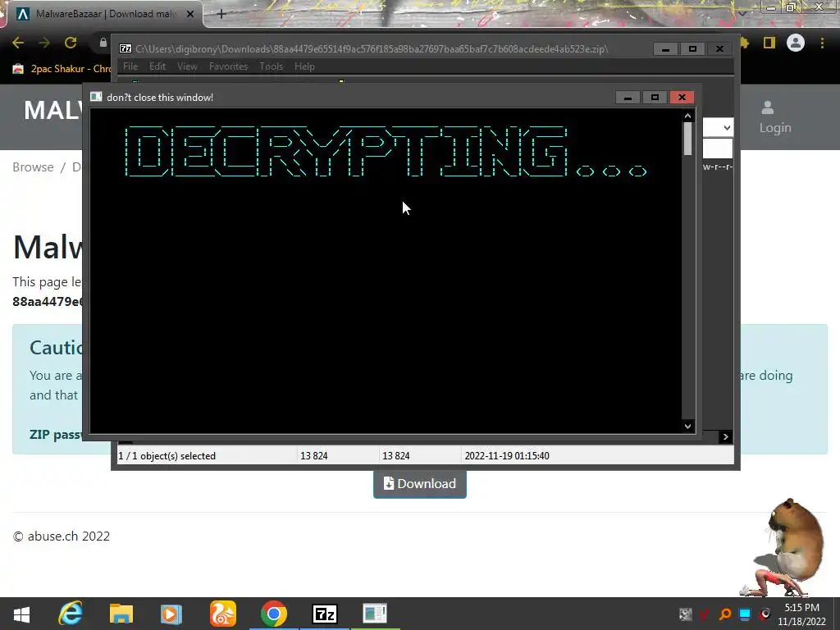Click the Chrome forward arrow

point(44,43)
